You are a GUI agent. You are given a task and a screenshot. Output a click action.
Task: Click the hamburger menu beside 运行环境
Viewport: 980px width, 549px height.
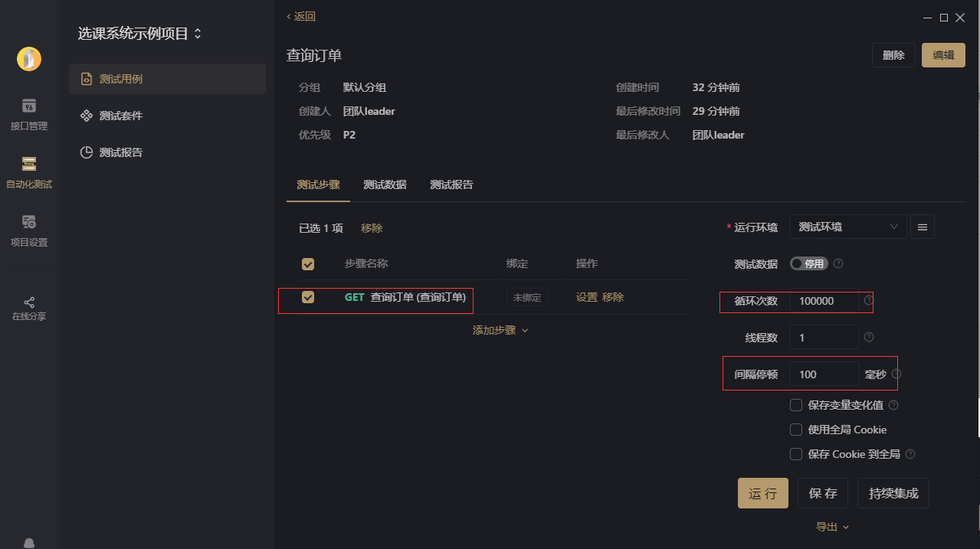(x=923, y=227)
